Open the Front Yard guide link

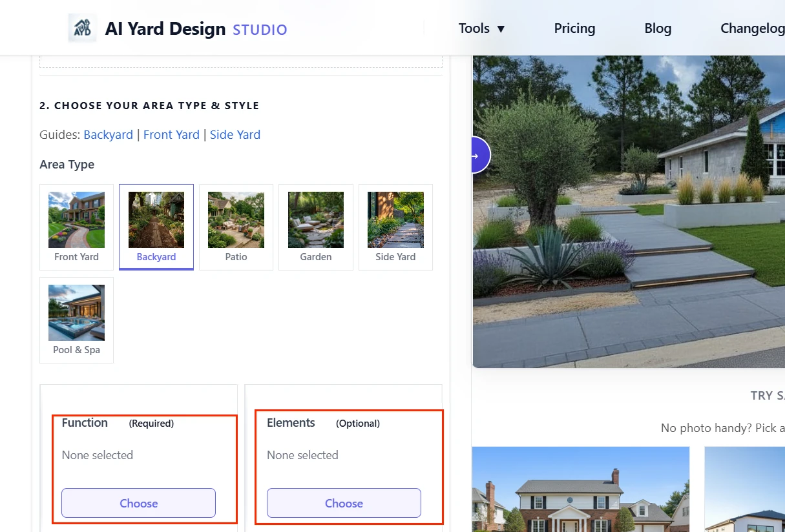pyautogui.click(x=171, y=134)
